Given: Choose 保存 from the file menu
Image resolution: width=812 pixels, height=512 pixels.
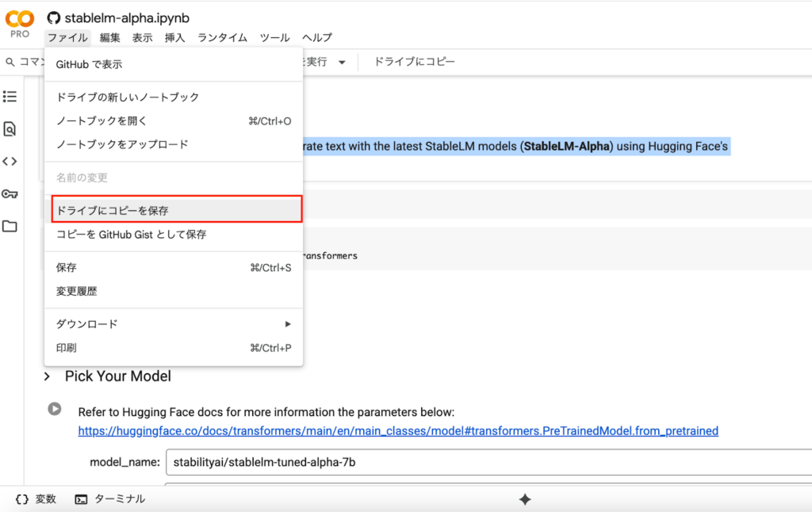Looking at the screenshot, I should point(174,268).
